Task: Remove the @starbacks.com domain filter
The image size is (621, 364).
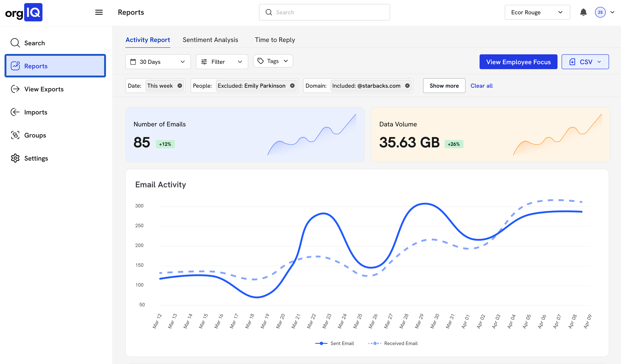Action: pyautogui.click(x=407, y=86)
